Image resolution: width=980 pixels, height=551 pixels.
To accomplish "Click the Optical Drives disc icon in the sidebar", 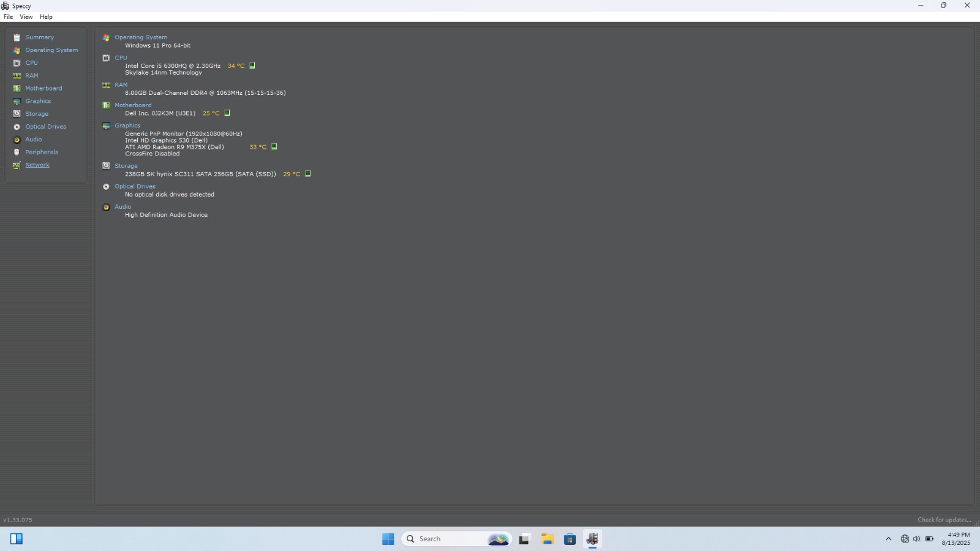I will coord(17,127).
